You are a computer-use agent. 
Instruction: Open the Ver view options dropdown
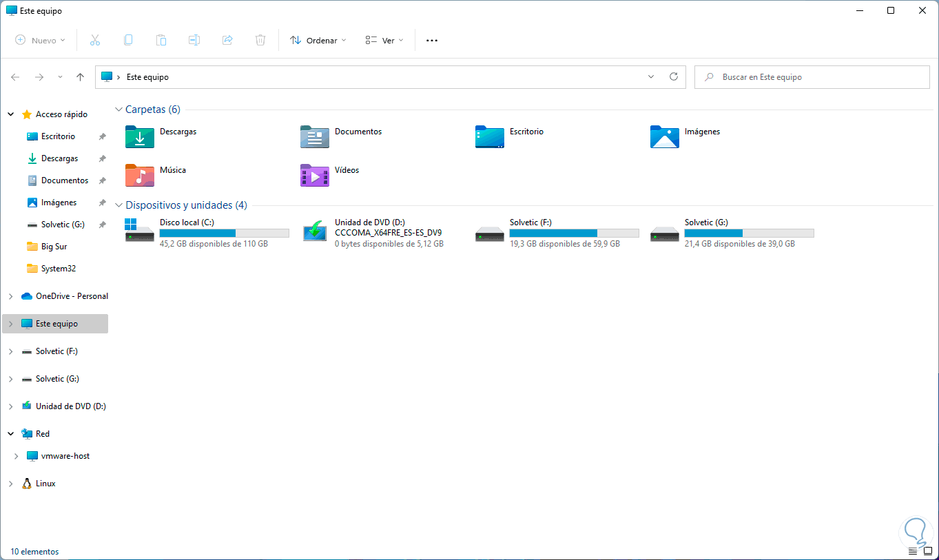(x=384, y=41)
